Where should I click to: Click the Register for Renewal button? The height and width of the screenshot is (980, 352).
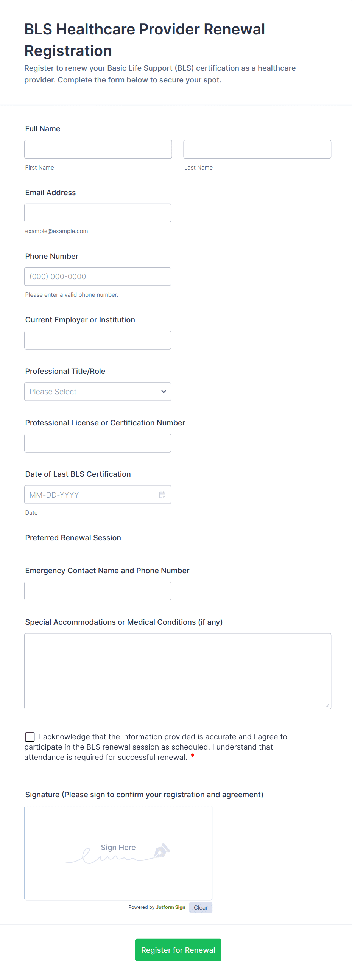coord(178,950)
